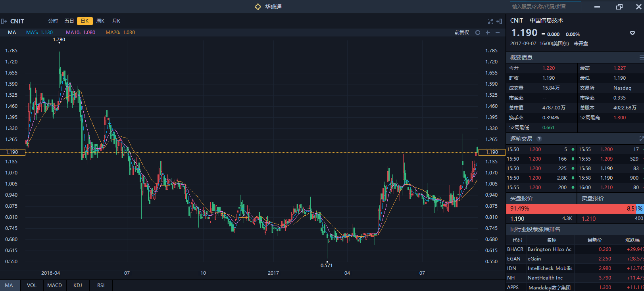Switch to the 分时 intraday view
The image size is (644, 291).
tap(53, 21)
